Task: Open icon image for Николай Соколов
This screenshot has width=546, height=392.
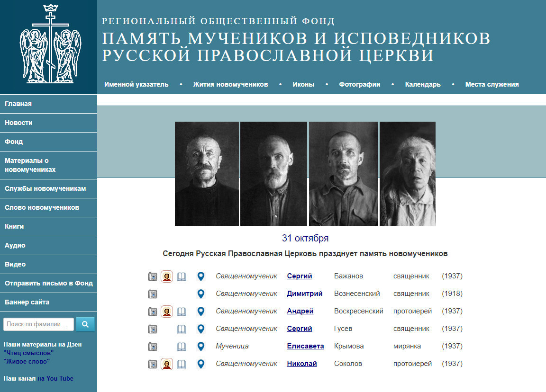Action: tap(167, 364)
